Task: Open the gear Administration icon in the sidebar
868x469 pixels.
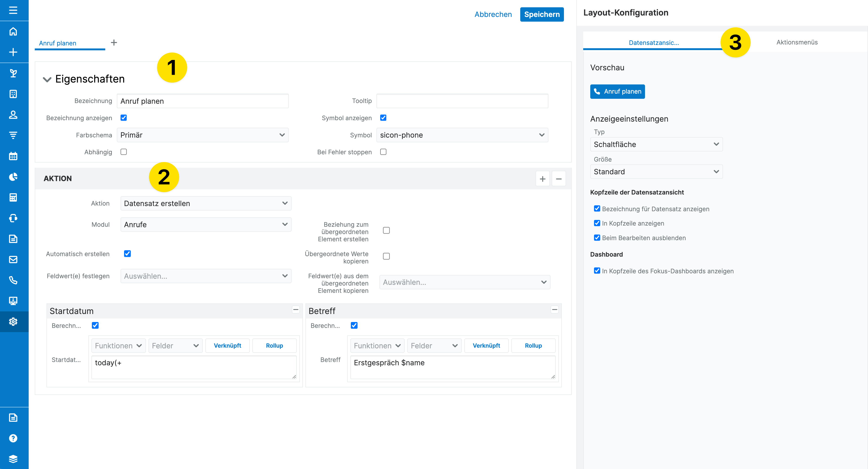Action: [13, 322]
